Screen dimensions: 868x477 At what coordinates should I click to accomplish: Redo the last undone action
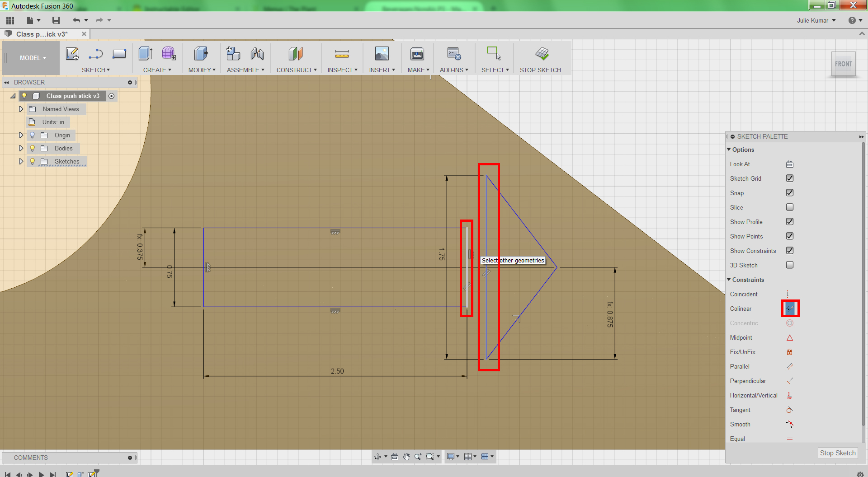[x=99, y=20]
